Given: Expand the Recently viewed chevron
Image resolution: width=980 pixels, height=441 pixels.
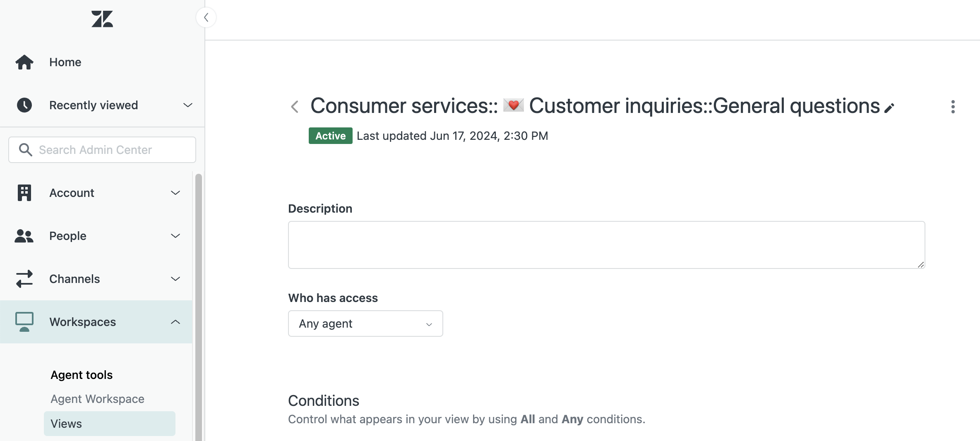Looking at the screenshot, I should click(x=188, y=105).
